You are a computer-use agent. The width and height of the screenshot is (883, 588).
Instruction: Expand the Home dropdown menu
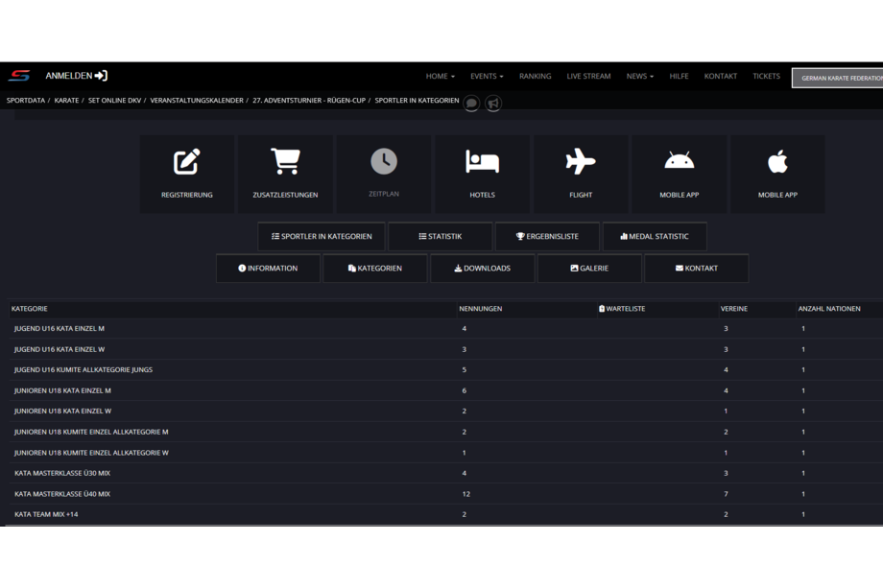tap(440, 76)
